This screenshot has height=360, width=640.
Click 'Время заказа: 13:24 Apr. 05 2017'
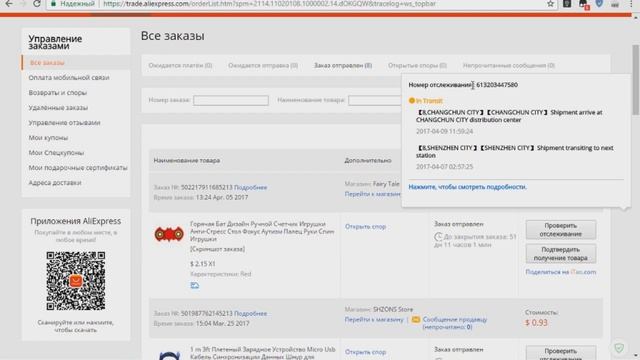201,198
